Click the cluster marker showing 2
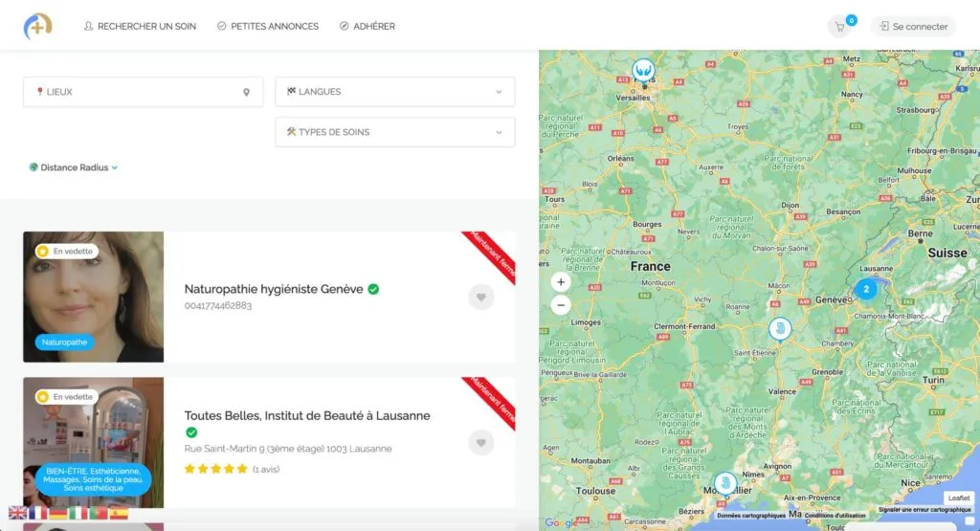 tap(866, 288)
